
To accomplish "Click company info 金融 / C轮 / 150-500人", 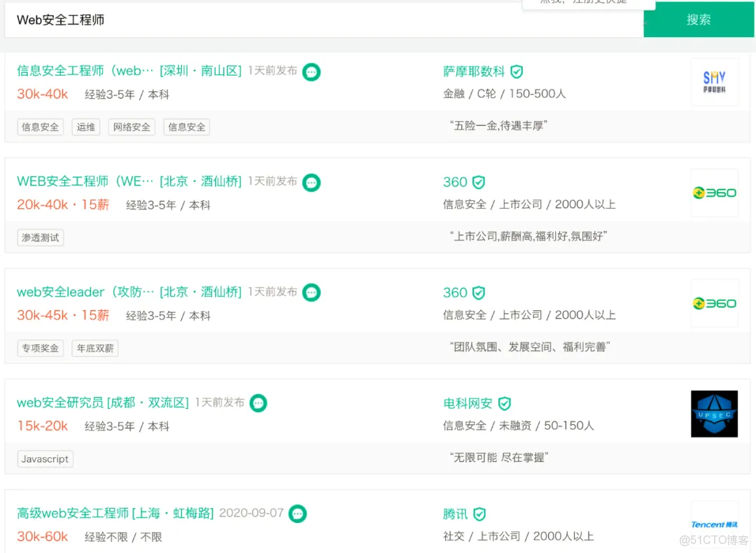I will pos(504,94).
